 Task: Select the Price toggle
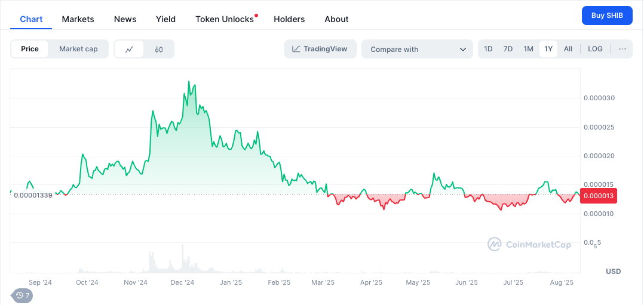click(30, 49)
